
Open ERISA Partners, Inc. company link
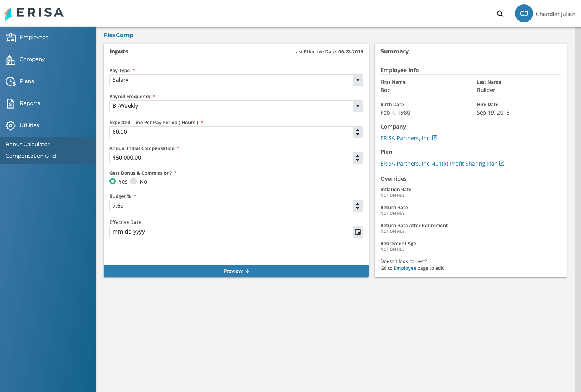pyautogui.click(x=406, y=138)
